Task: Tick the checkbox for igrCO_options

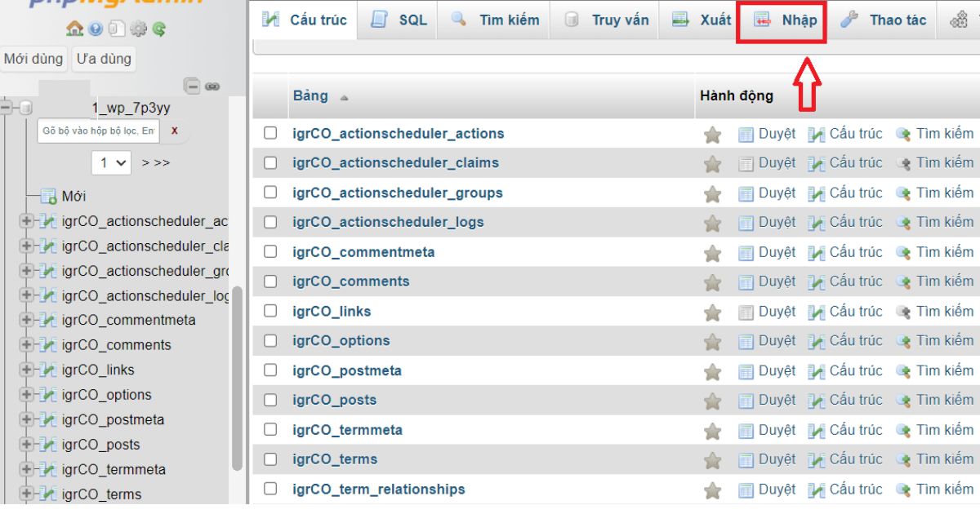Action: (x=270, y=340)
